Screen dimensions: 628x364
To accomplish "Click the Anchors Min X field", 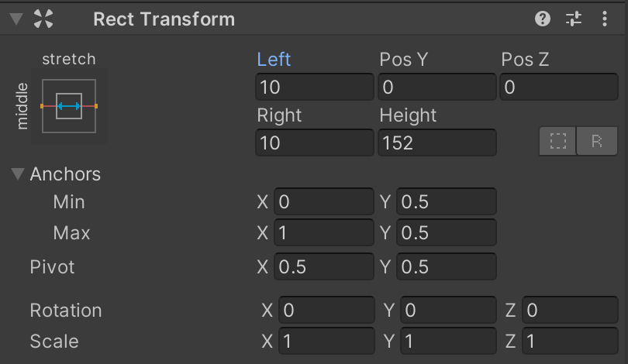I will [324, 203].
